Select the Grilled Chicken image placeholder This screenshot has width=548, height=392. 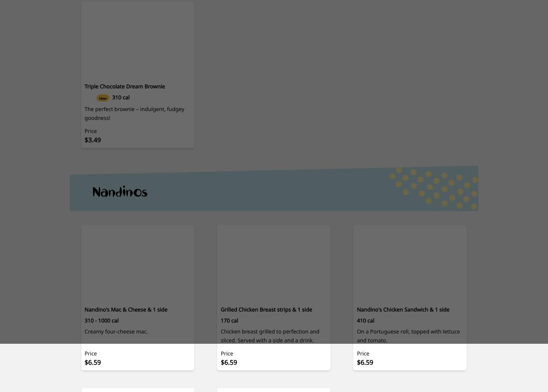274,264
